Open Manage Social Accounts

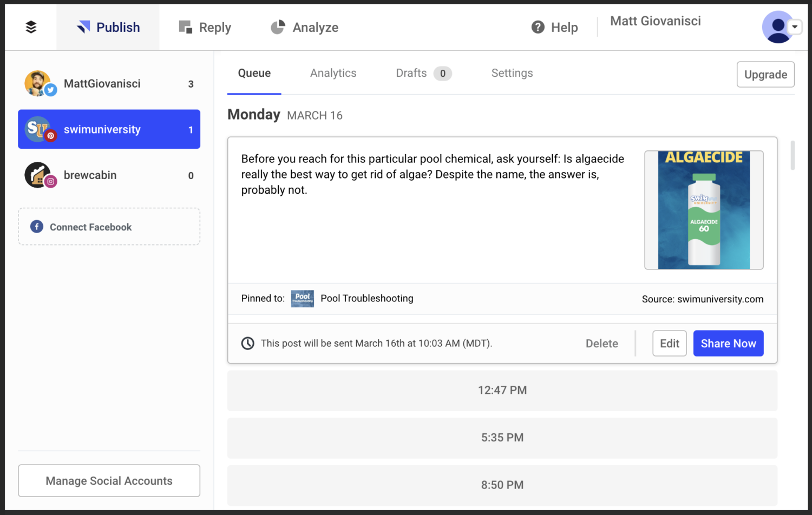(109, 480)
